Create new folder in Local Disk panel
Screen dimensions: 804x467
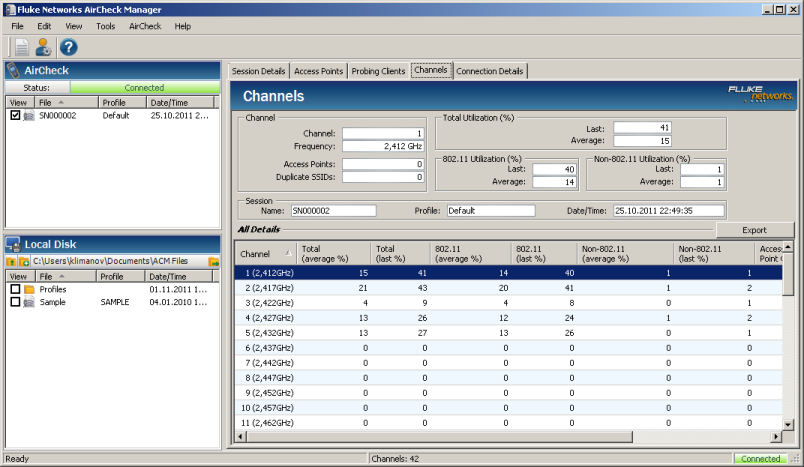[x=24, y=261]
